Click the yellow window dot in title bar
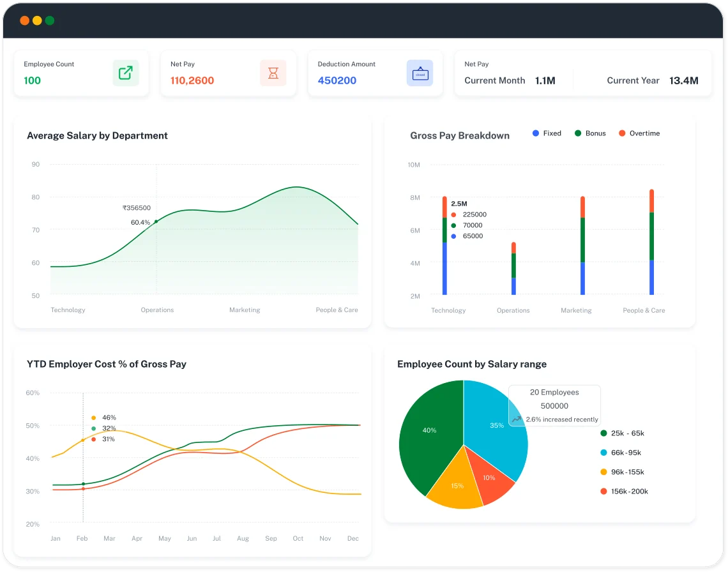The width and height of the screenshot is (728, 572). (37, 20)
